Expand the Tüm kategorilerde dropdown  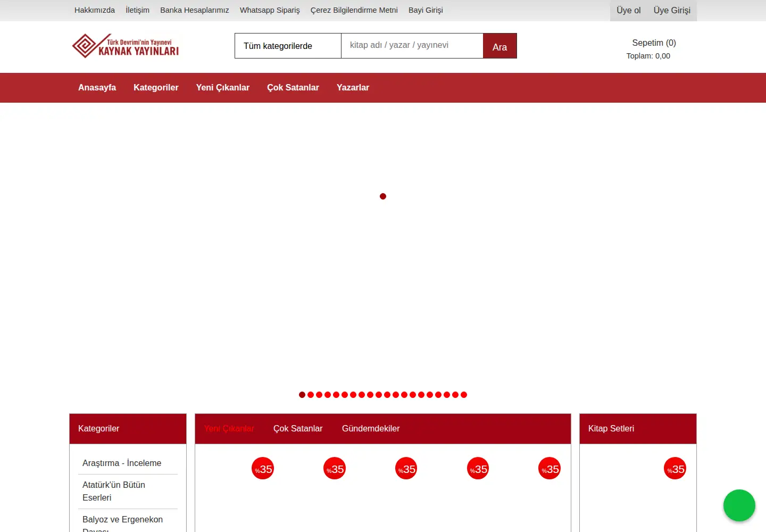(288, 46)
